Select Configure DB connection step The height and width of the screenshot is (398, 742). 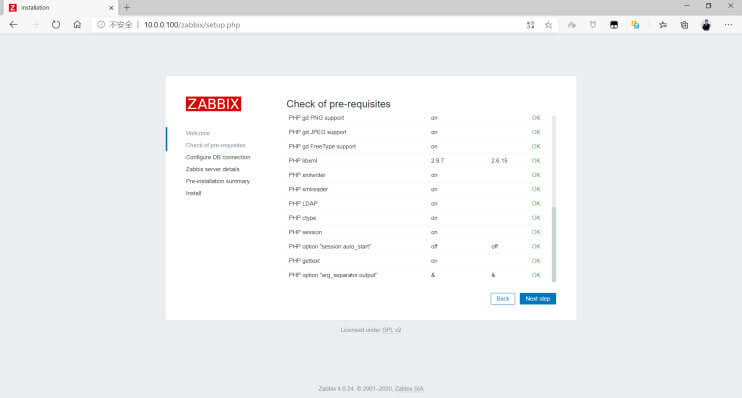(218, 157)
